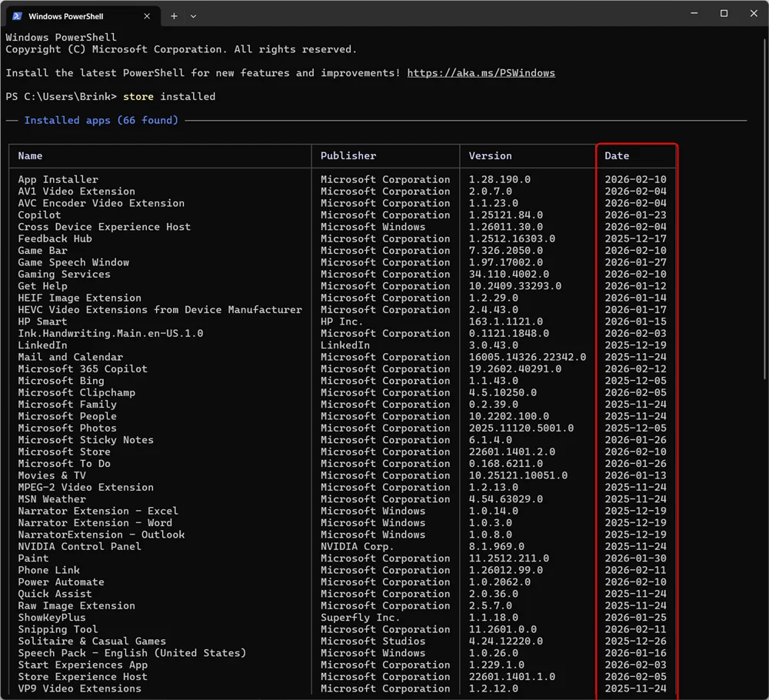
Task: Click 'MPEG-2 Video Extension' entry
Action: 86,487
